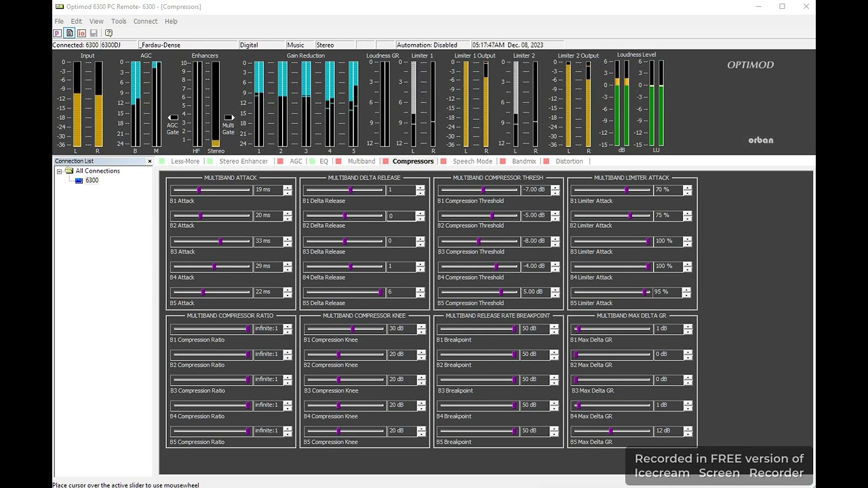The image size is (868, 488).
Task: Switch to the AGC tab
Action: click(x=296, y=161)
